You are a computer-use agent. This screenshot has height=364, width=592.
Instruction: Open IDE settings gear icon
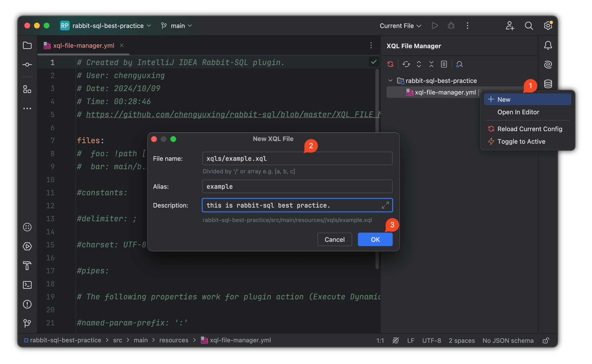tap(548, 26)
